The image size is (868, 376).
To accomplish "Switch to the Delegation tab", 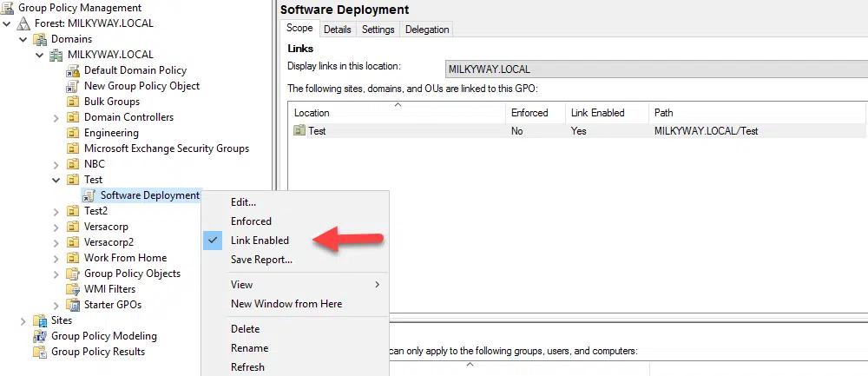I will pos(427,30).
